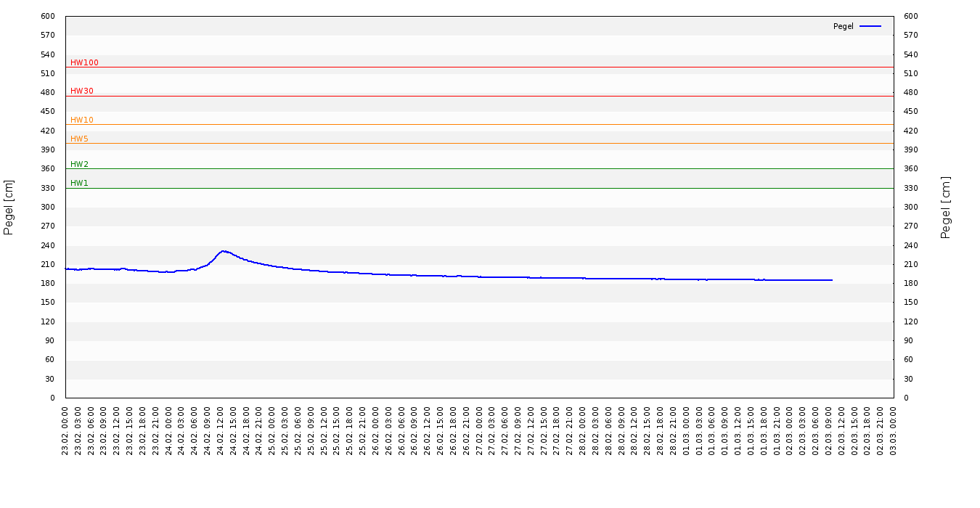
Task: Select the HW100 threshold label
Action: tap(84, 62)
